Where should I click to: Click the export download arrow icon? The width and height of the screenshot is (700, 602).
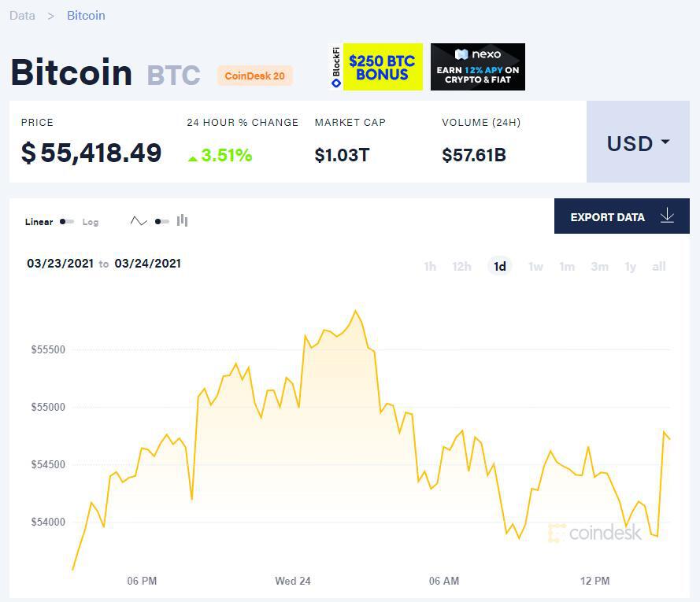668,216
